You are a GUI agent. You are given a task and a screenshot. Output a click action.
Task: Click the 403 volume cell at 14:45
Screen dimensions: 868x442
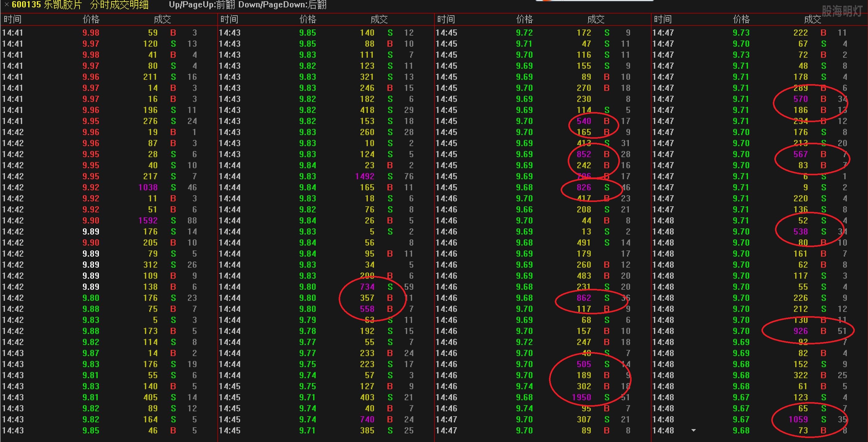pos(367,397)
